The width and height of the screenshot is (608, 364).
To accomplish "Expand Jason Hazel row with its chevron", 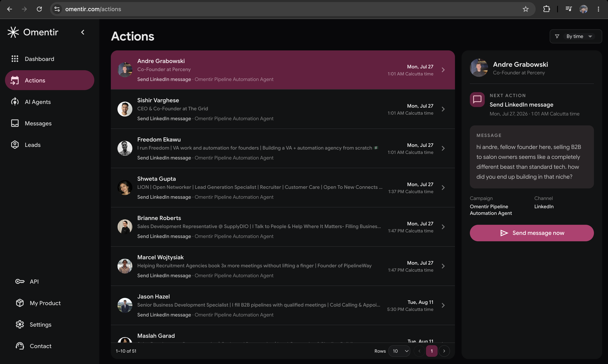I will pos(443,305).
